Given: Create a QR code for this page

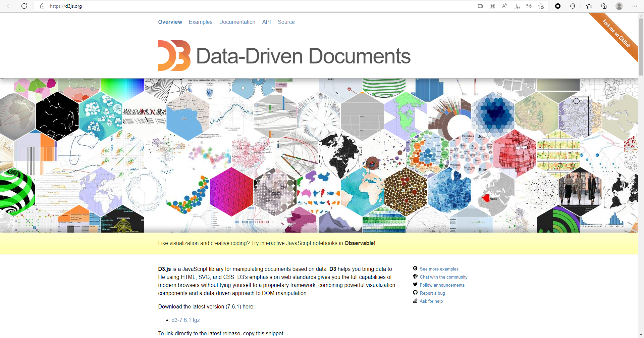Looking at the screenshot, I should [492, 6].
